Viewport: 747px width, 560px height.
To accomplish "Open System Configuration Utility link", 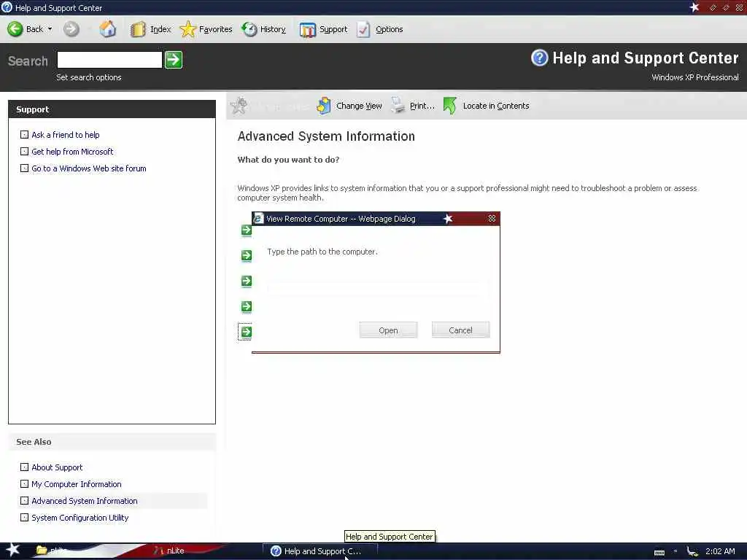I will (x=80, y=518).
